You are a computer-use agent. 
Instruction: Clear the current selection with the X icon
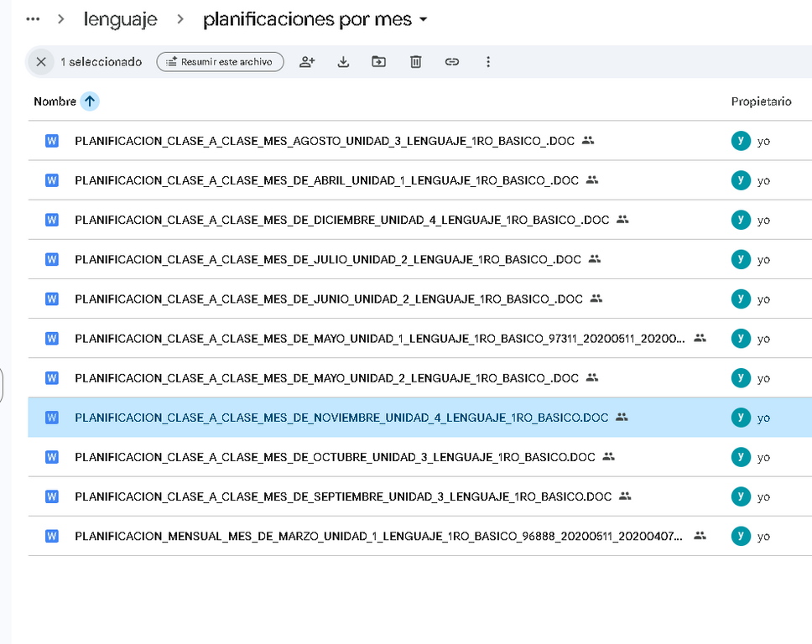point(41,62)
